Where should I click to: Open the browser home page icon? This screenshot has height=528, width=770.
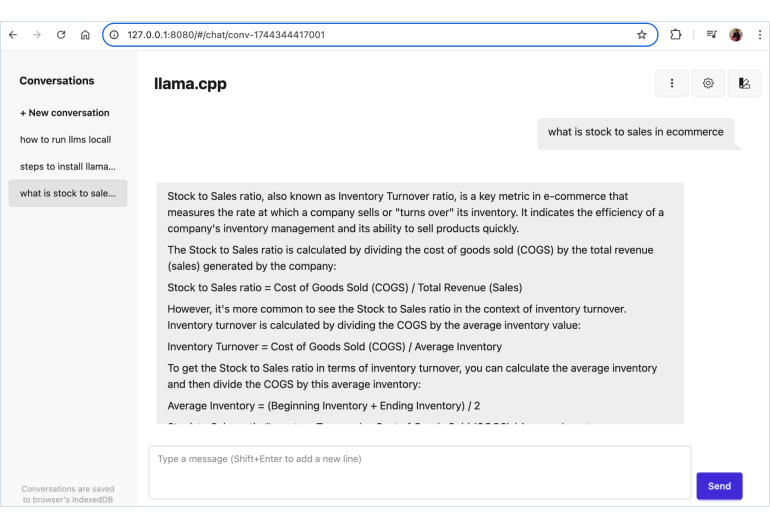point(85,35)
